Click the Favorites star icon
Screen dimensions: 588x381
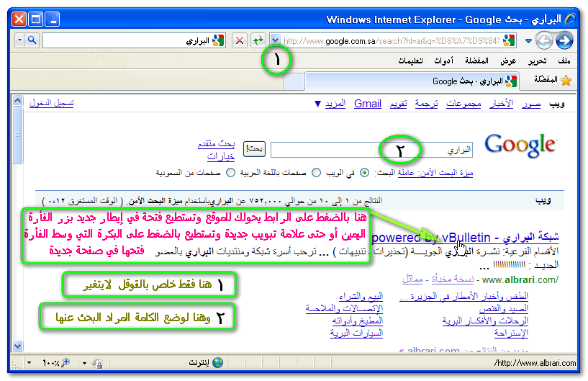point(566,80)
